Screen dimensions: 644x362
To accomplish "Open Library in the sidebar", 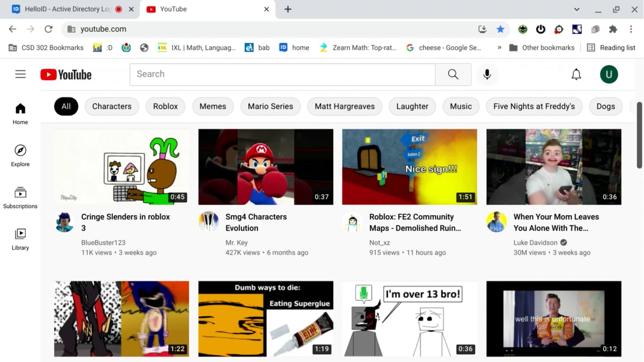I will pos(20,239).
